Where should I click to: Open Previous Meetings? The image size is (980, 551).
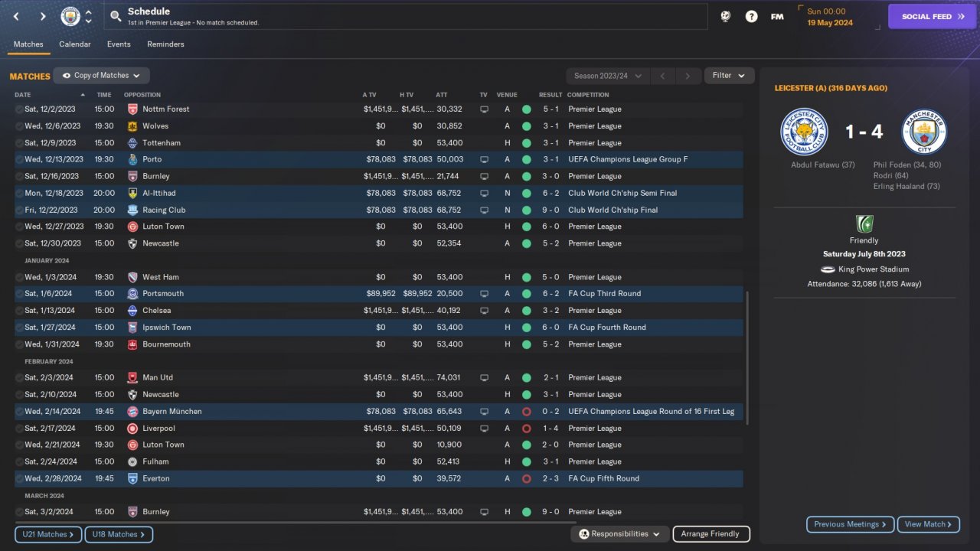[x=851, y=524]
